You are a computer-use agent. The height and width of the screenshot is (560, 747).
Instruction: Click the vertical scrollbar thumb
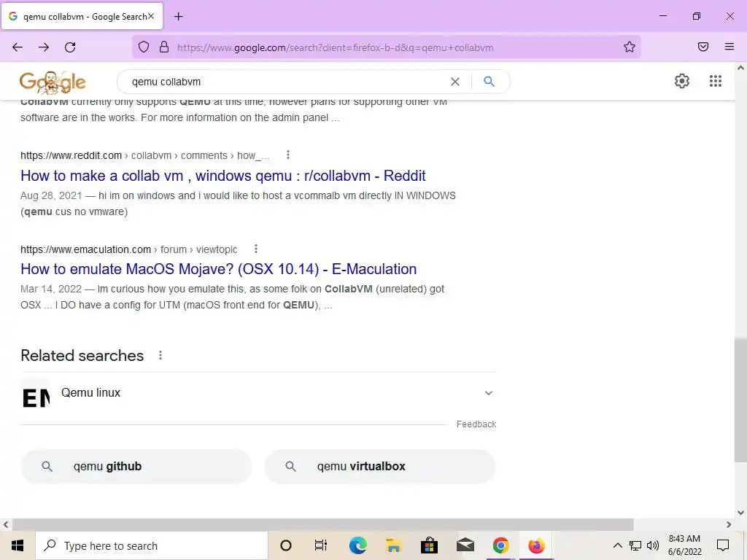[x=740, y=400]
